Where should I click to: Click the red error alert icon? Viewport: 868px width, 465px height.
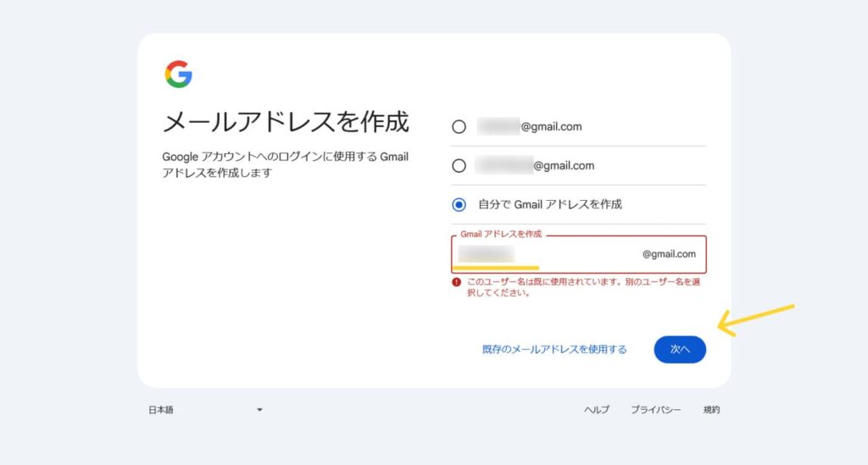pyautogui.click(x=456, y=282)
